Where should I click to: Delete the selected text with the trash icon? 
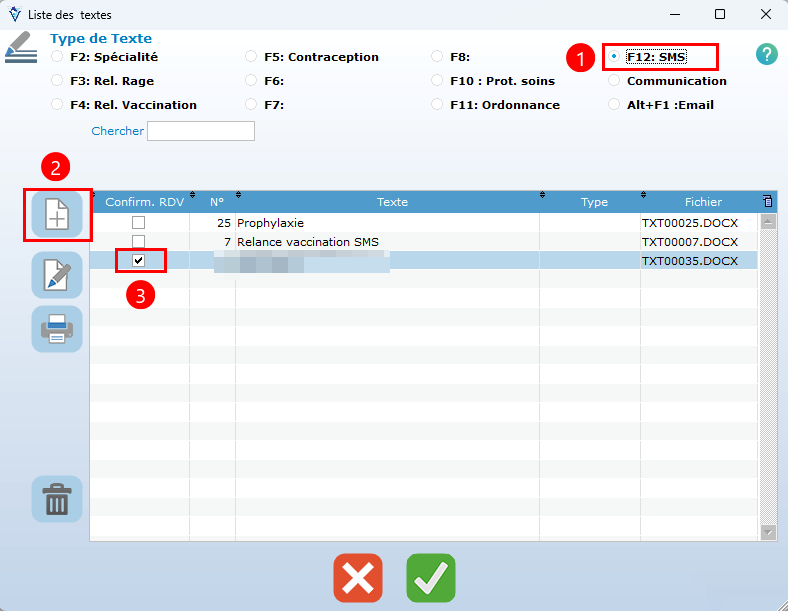tap(57, 499)
